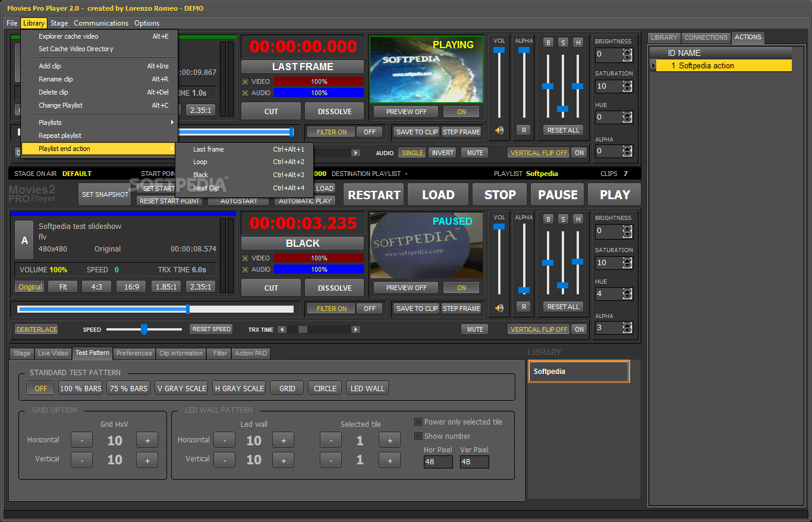This screenshot has width=812, height=522.
Task: Check the Show number option
Action: pyautogui.click(x=418, y=436)
